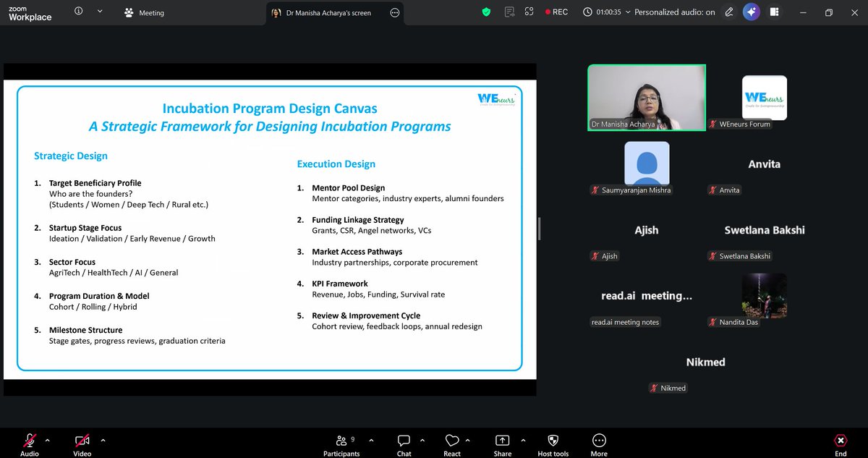Click Execution Design heading on slide
The image size is (868, 458).
(336, 164)
